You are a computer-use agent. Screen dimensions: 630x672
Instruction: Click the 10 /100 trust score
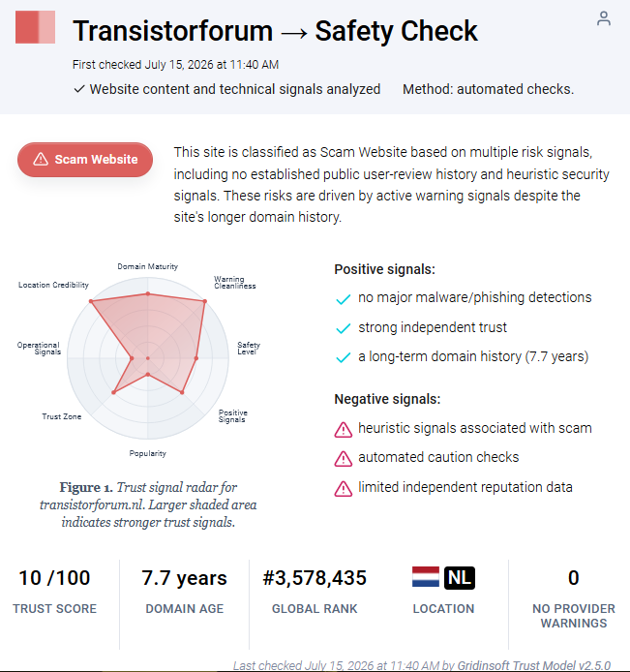pos(54,578)
